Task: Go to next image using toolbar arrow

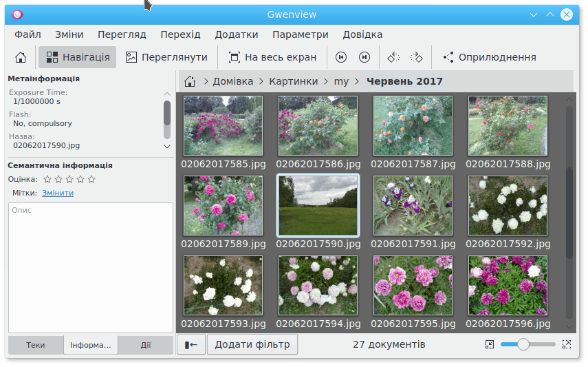Action: coord(364,57)
